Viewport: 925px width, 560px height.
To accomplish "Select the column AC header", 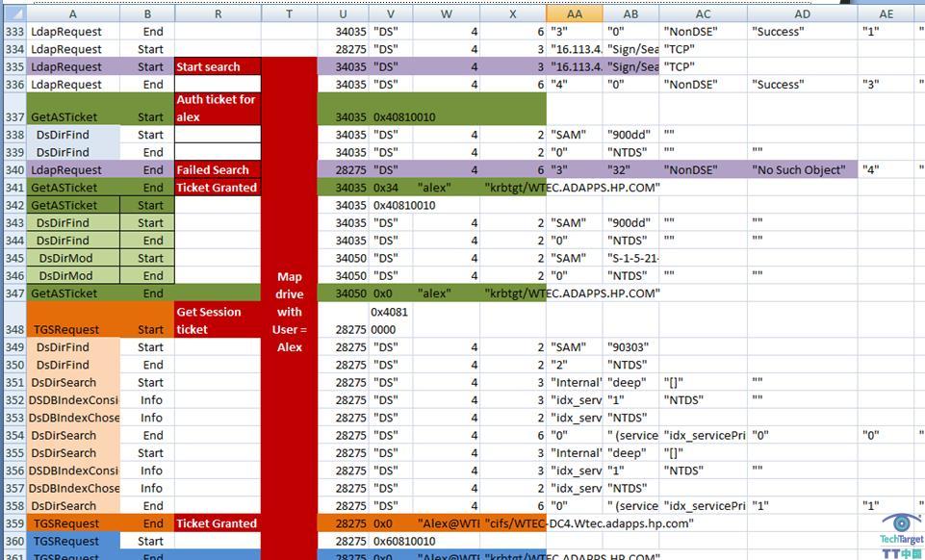I will tap(704, 13).
